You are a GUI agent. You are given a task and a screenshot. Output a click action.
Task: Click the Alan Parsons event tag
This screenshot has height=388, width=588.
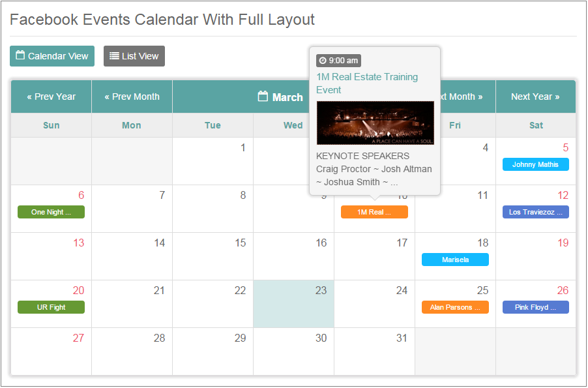pyautogui.click(x=455, y=307)
